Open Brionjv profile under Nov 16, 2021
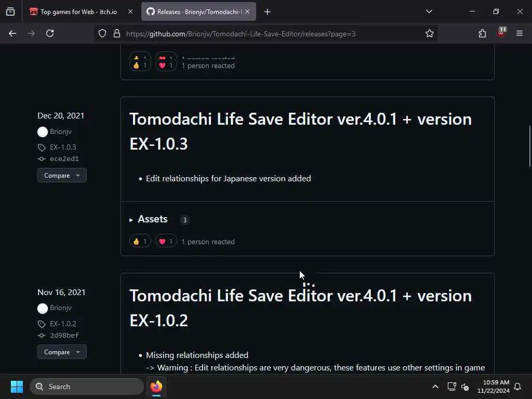532x399 pixels. [61, 308]
